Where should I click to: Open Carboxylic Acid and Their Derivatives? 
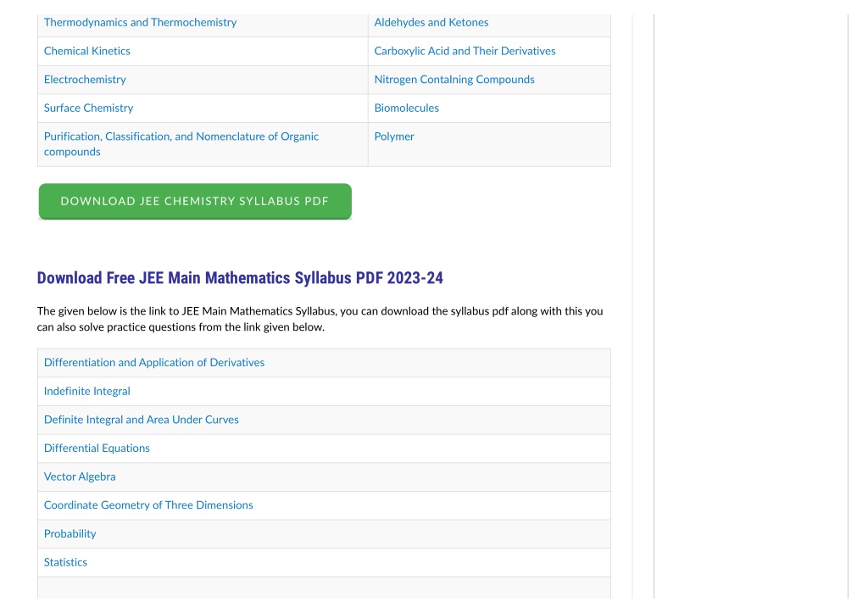pyautogui.click(x=465, y=51)
